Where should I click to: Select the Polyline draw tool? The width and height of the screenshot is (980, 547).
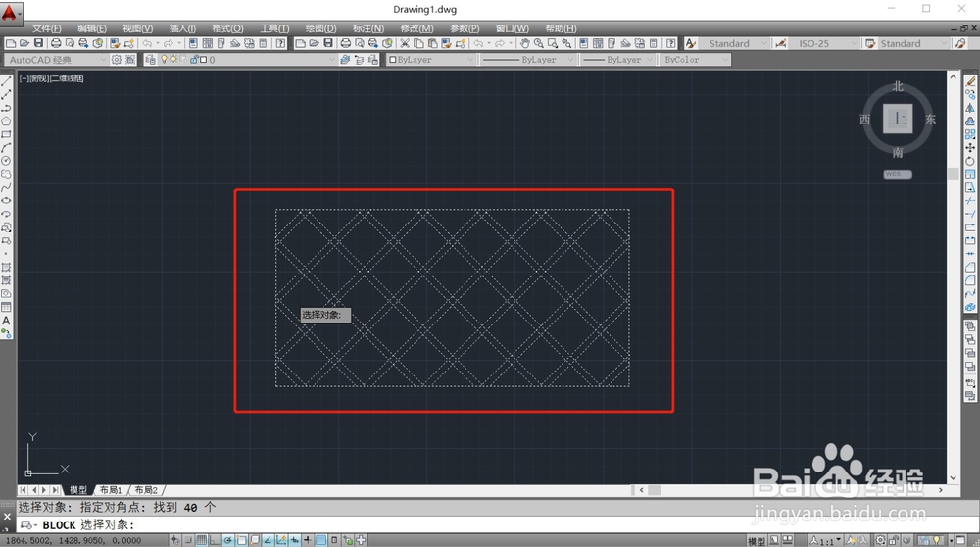coord(6,108)
